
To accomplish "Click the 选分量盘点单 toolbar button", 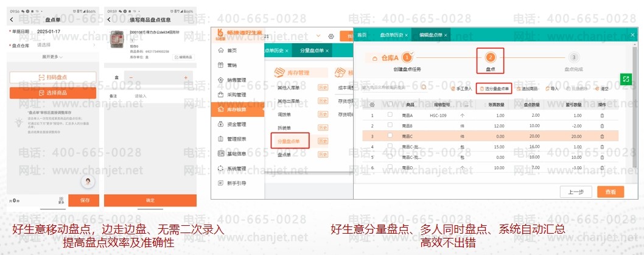I will pyautogui.click(x=494, y=89).
